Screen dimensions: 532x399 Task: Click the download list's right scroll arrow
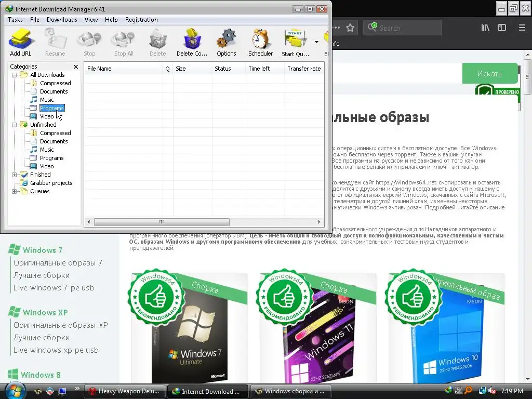click(319, 222)
